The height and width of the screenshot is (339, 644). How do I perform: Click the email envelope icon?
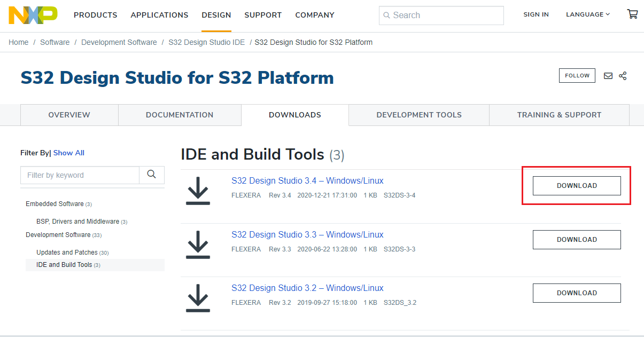point(608,75)
